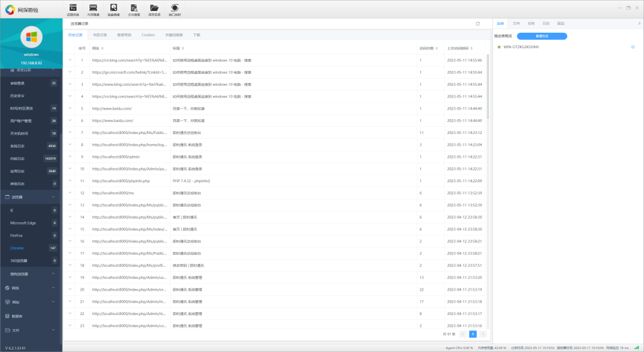
Task: Sort by visit count column
Action: 436,48
